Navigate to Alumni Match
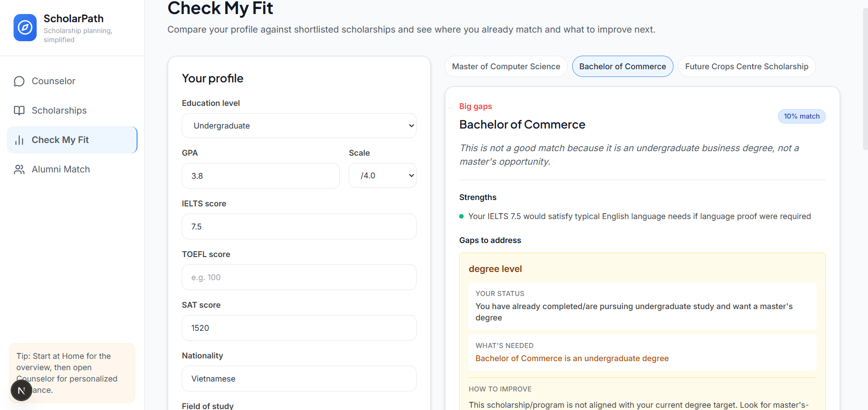Image resolution: width=868 pixels, height=410 pixels. pos(61,169)
